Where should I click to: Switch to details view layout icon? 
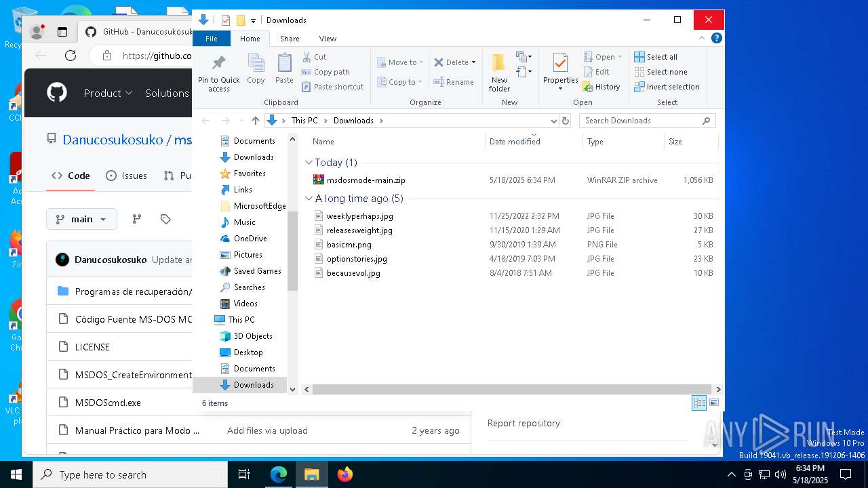(699, 403)
